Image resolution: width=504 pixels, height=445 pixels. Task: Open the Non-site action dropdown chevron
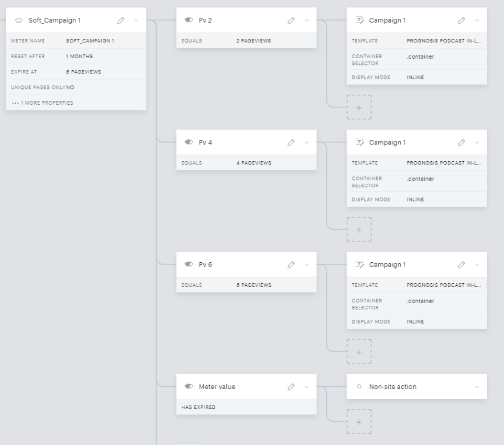tap(477, 386)
